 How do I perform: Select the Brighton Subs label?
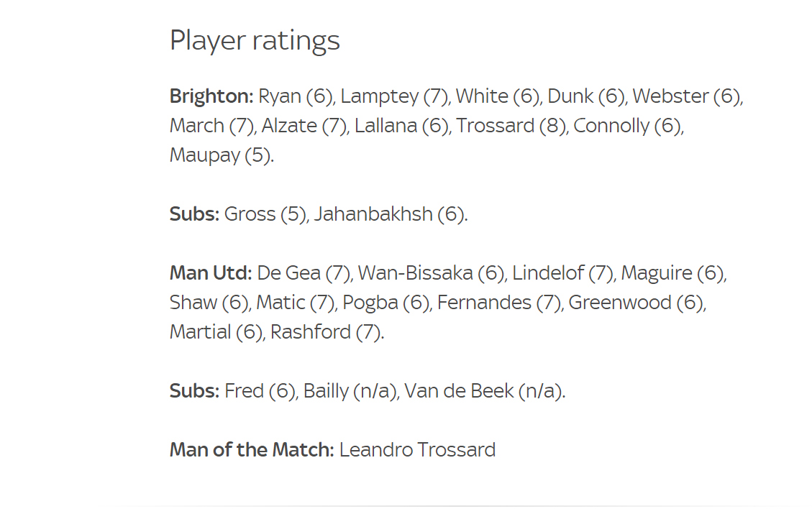coord(195,214)
